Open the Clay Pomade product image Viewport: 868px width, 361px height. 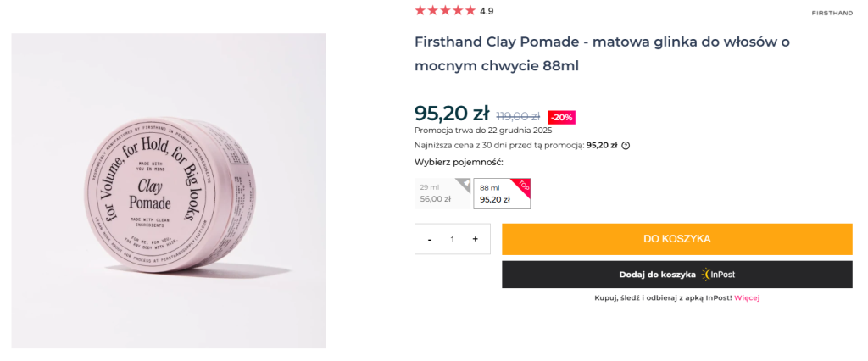click(x=169, y=191)
